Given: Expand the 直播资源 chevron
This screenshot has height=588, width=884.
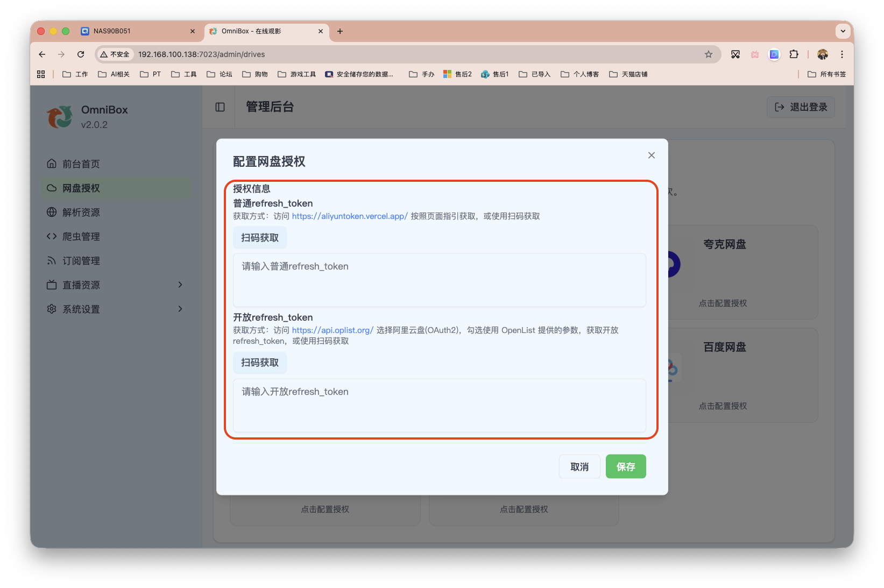Looking at the screenshot, I should 180,285.
